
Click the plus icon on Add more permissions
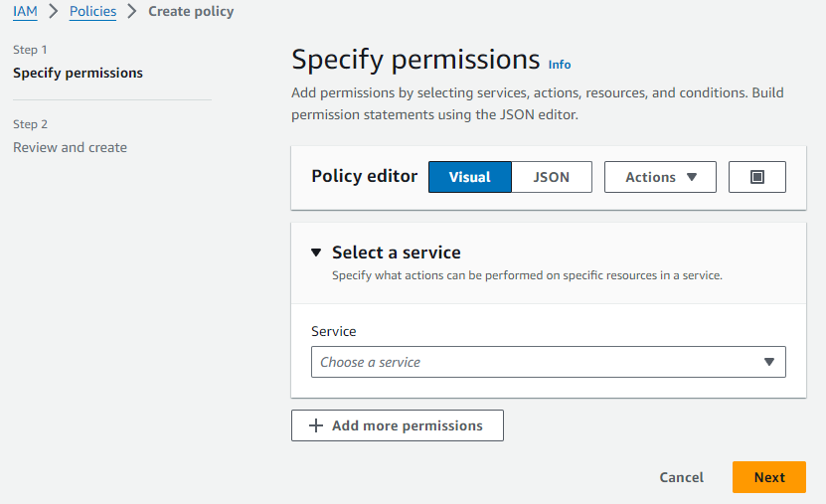[316, 425]
